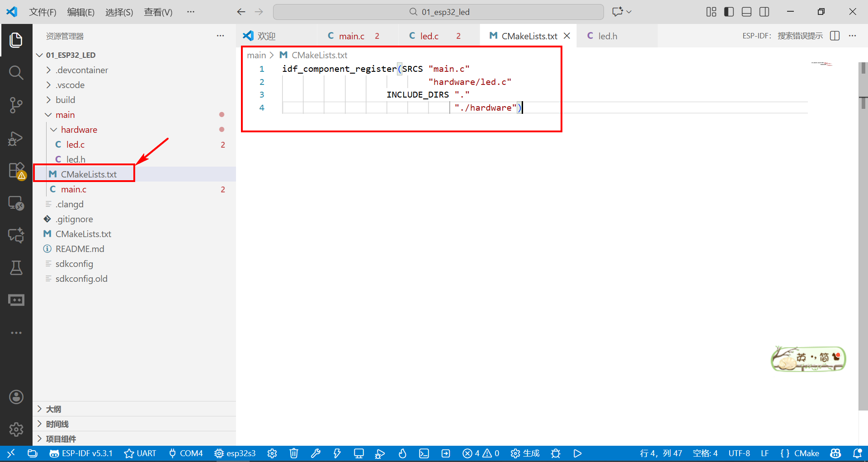Click the remote window indicator in status bar
The width and height of the screenshot is (868, 462).
(x=11, y=453)
